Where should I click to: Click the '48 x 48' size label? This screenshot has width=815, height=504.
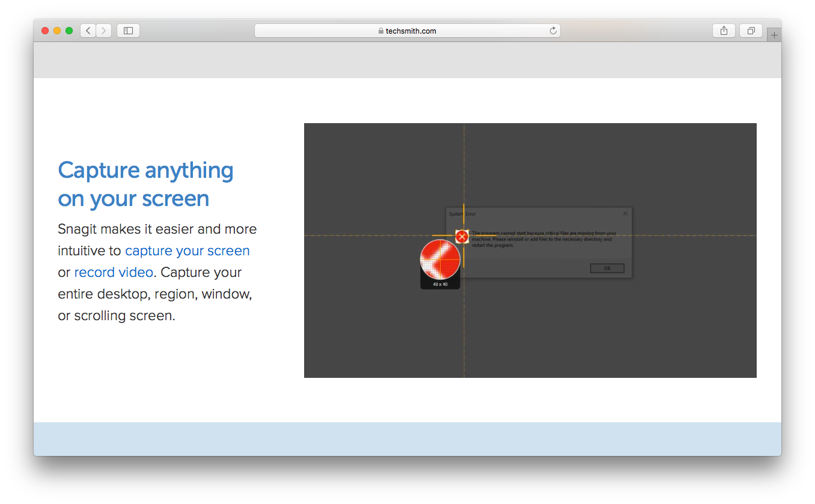[x=440, y=284]
